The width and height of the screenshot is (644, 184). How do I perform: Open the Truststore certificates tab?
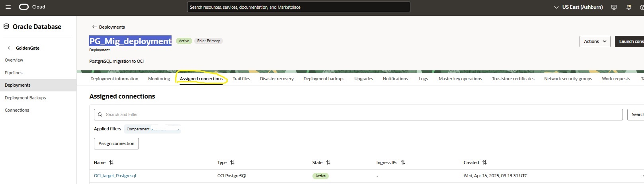[513, 79]
